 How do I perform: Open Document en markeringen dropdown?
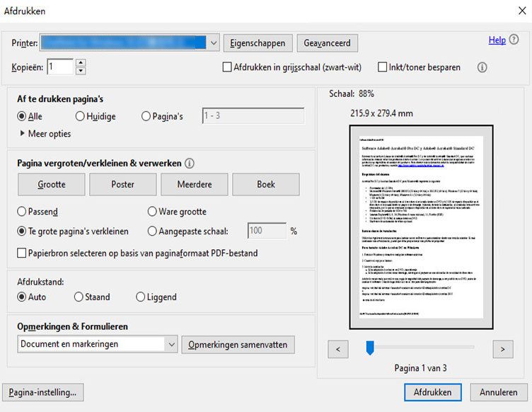pyautogui.click(x=98, y=344)
